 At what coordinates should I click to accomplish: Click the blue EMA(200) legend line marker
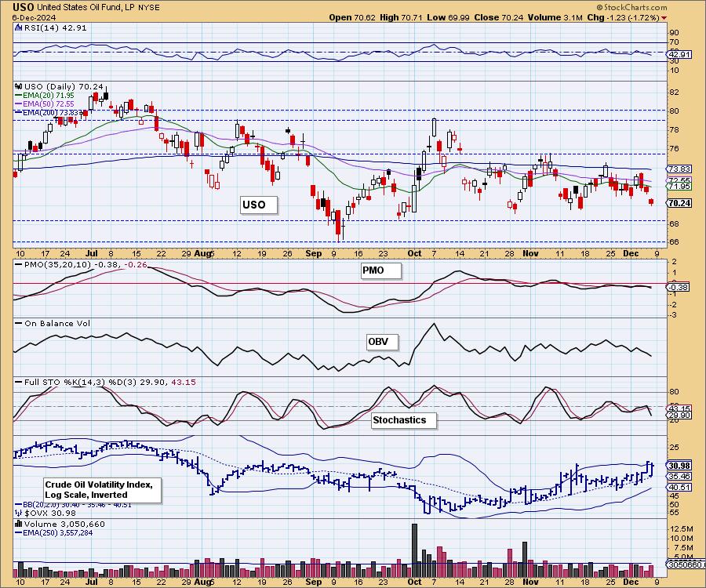coord(19,112)
